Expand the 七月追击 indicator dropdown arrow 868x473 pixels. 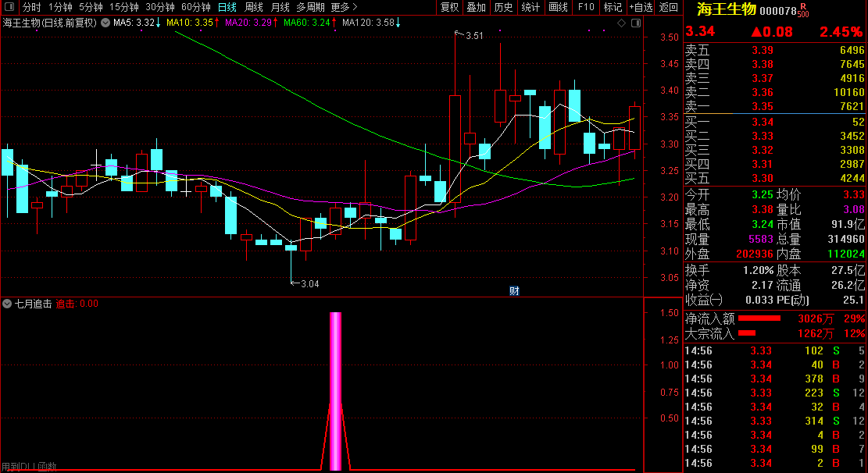(7, 304)
